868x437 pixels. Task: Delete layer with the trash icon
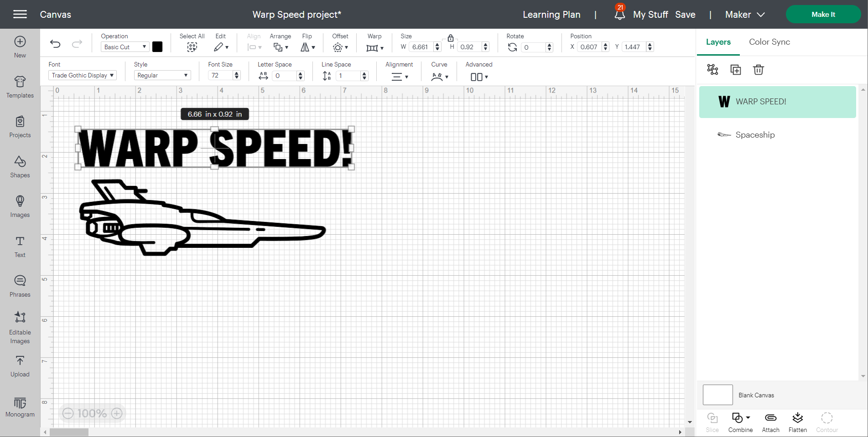click(x=759, y=70)
